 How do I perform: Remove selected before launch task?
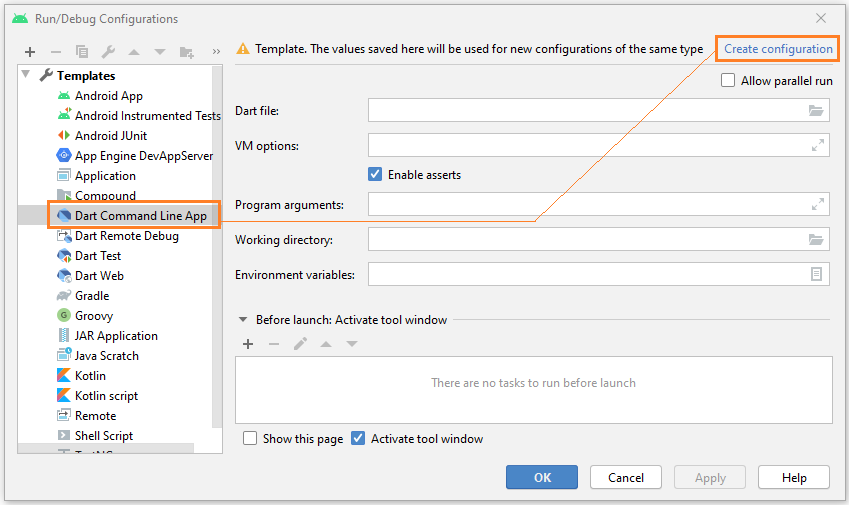[274, 344]
